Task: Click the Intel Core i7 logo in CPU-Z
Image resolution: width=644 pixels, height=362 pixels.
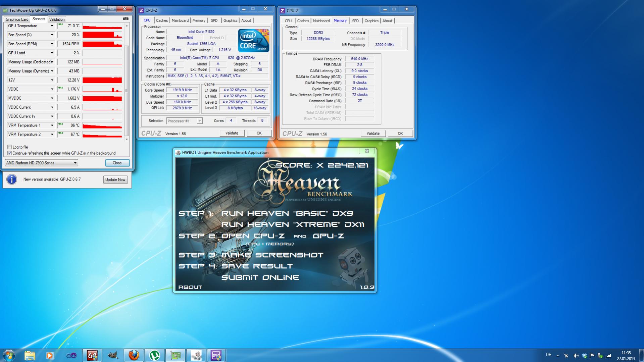Action: coord(254,40)
